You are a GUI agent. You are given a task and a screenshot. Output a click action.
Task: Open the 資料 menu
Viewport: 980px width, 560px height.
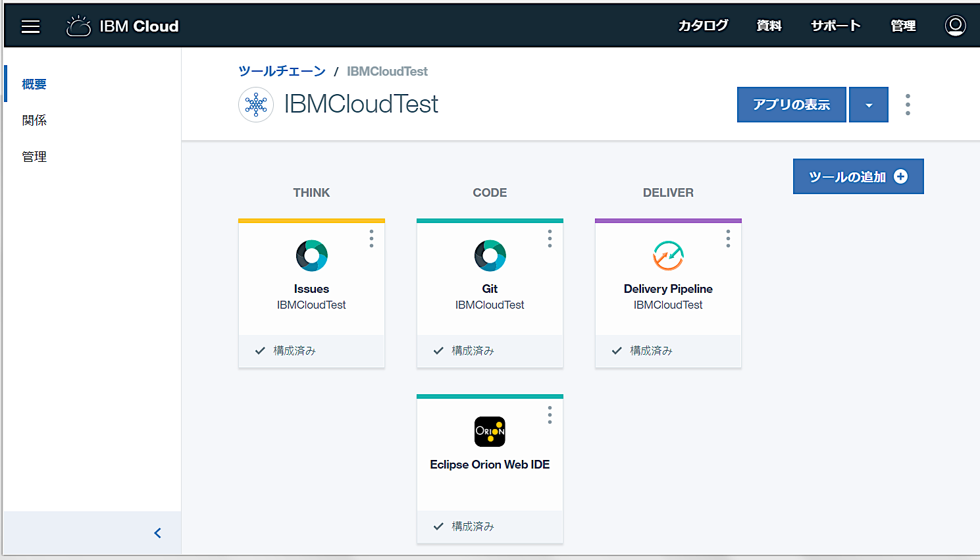pos(769,26)
